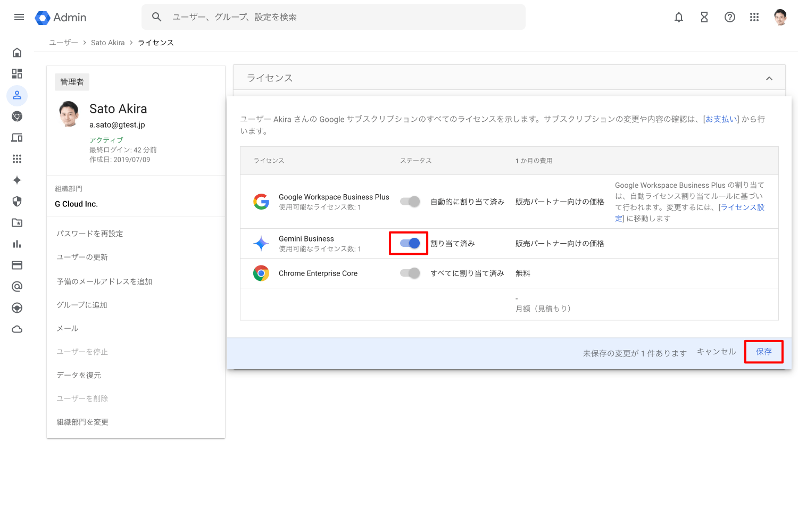This screenshot has height=532, width=798.
Task: Select 予備のメールアドレスを追加
Action: pyautogui.click(x=104, y=281)
